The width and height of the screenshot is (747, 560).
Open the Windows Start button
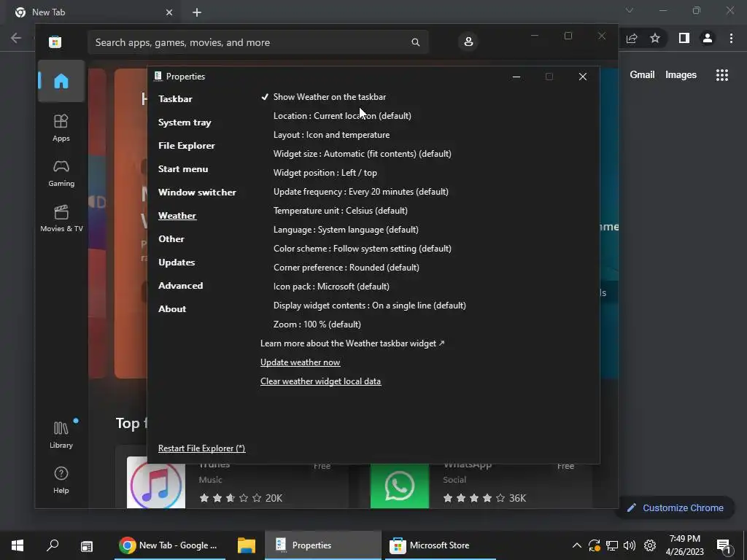(18, 545)
